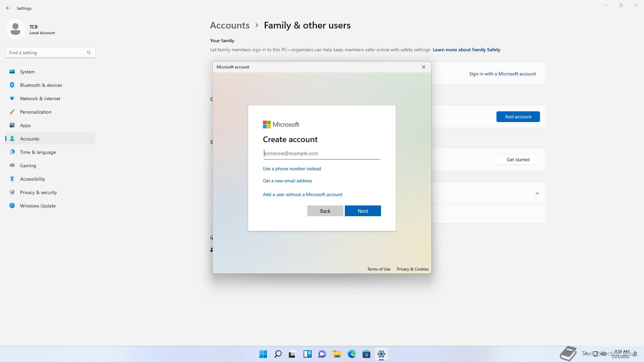Select Network & internet in sidebar
Screen dimensions: 644x362
(50, 99)
